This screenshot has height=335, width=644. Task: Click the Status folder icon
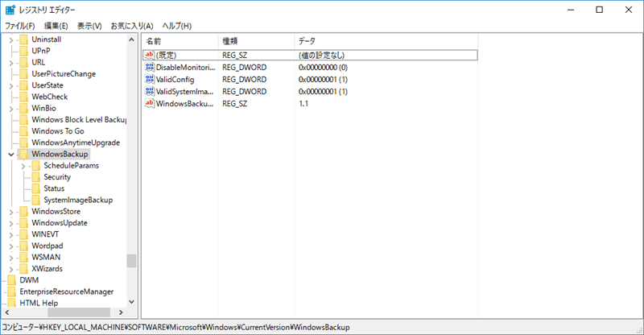tap(36, 188)
